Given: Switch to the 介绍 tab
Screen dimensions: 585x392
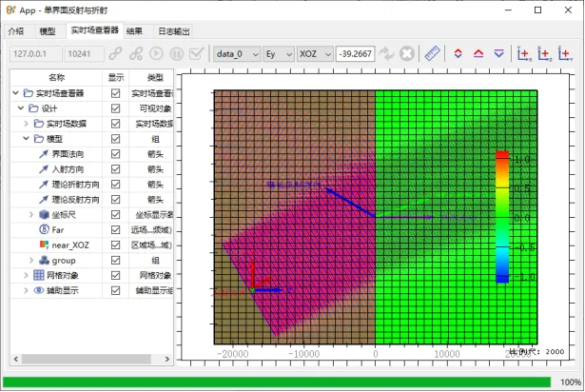Looking at the screenshot, I should (x=15, y=31).
